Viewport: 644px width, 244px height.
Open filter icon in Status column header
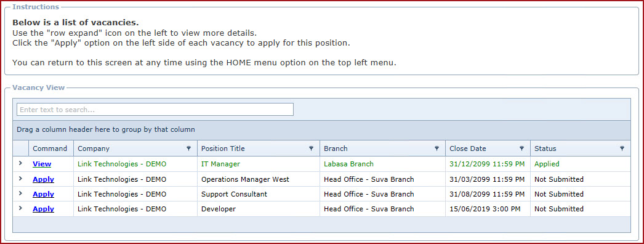[622, 148]
